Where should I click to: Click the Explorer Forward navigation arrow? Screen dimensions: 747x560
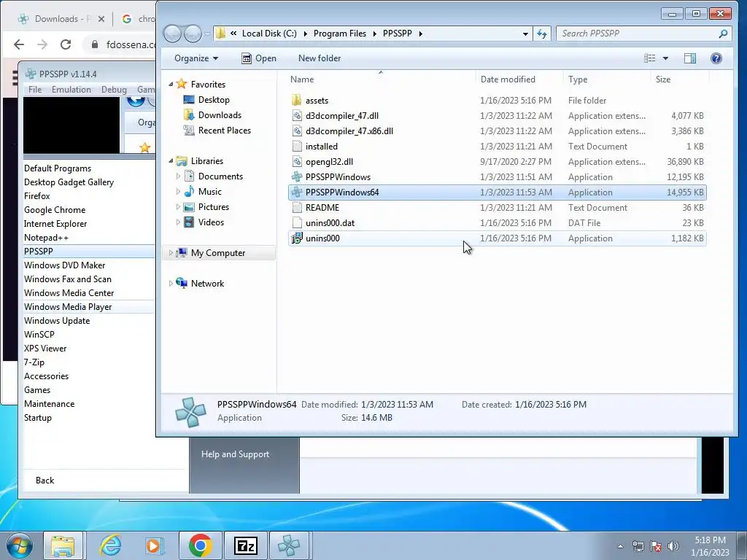pyautogui.click(x=193, y=34)
